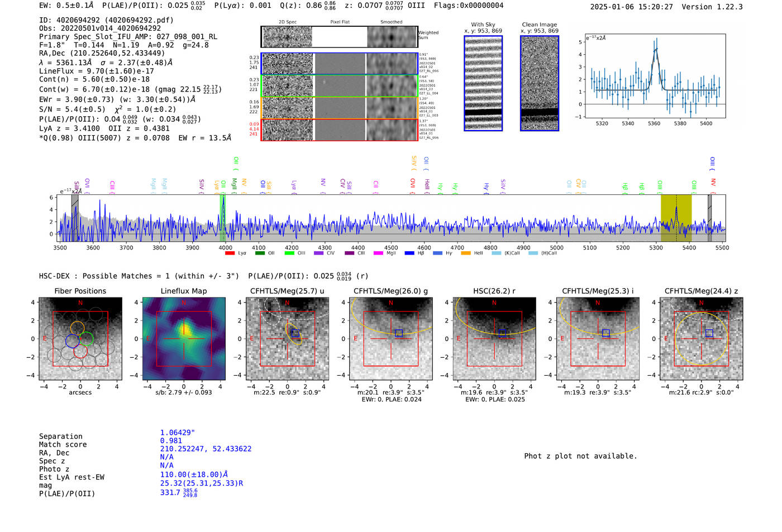Click the blue square marker in z-band image
Screen dimensions: 782x532
709,333
